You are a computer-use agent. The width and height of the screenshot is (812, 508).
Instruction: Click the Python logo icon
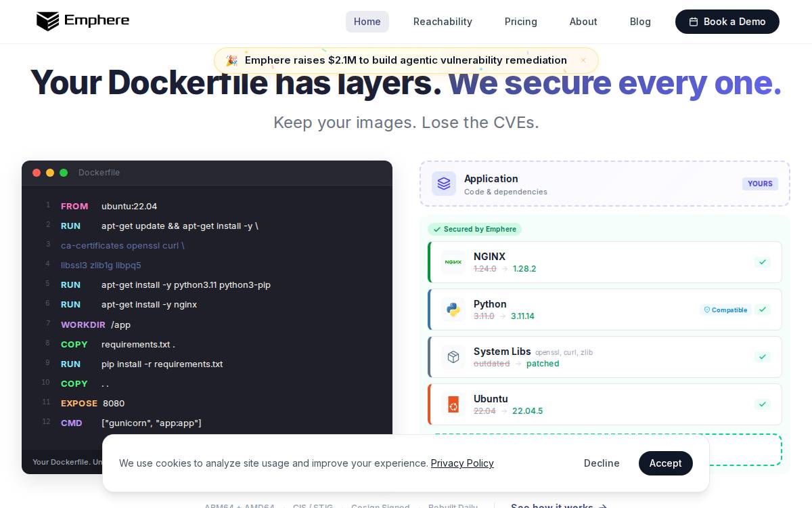point(453,310)
